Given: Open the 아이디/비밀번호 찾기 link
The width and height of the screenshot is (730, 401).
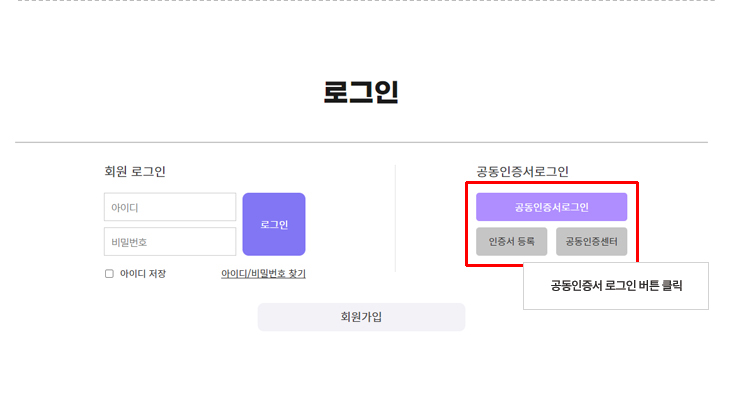Looking at the screenshot, I should click(263, 274).
